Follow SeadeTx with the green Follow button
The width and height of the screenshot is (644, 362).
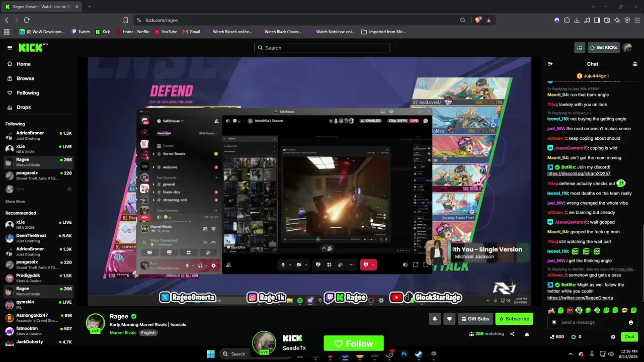click(354, 344)
